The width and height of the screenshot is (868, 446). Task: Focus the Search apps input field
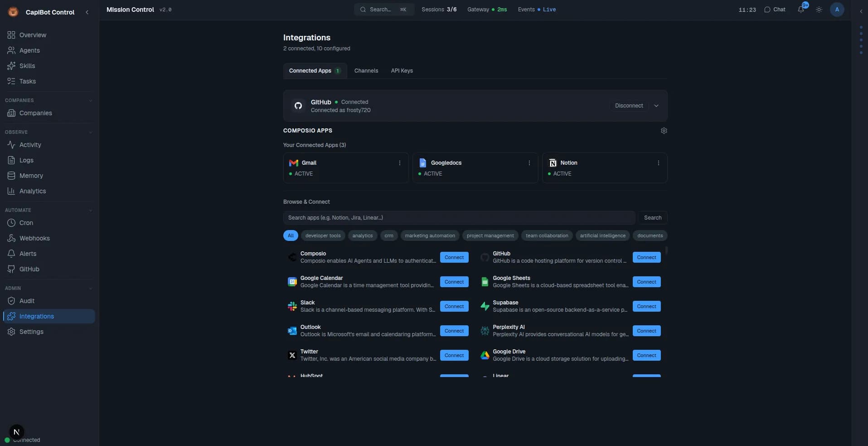click(x=459, y=218)
